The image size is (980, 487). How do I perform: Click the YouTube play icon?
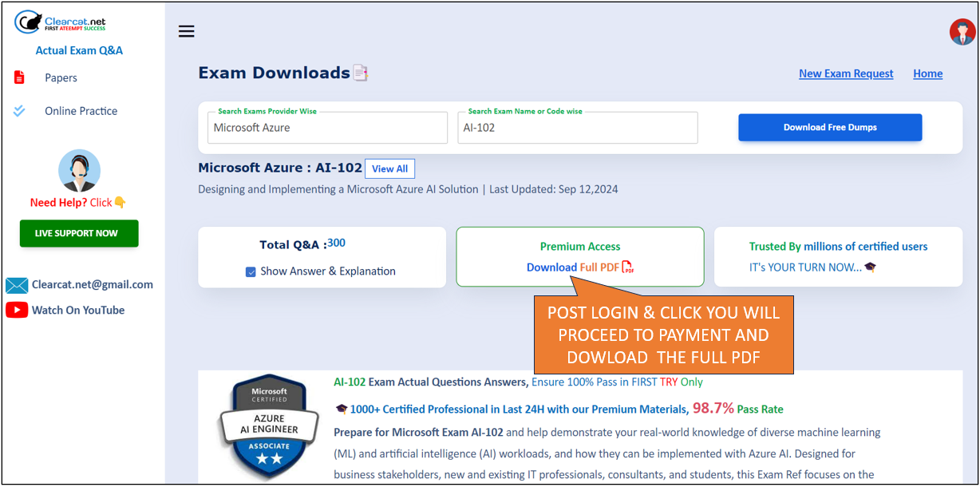(x=17, y=310)
